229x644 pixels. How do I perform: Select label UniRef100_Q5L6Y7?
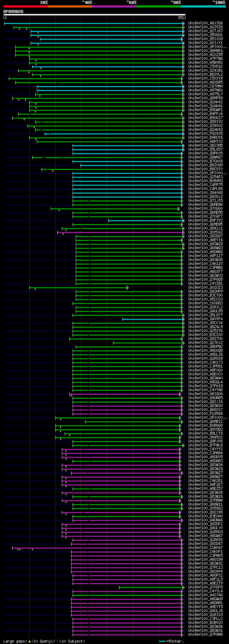tap(205, 315)
